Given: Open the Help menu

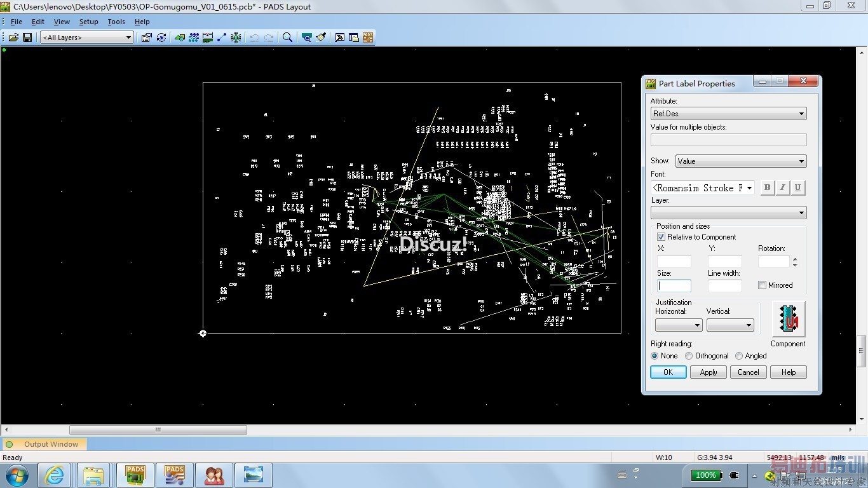Looking at the screenshot, I should 142,22.
